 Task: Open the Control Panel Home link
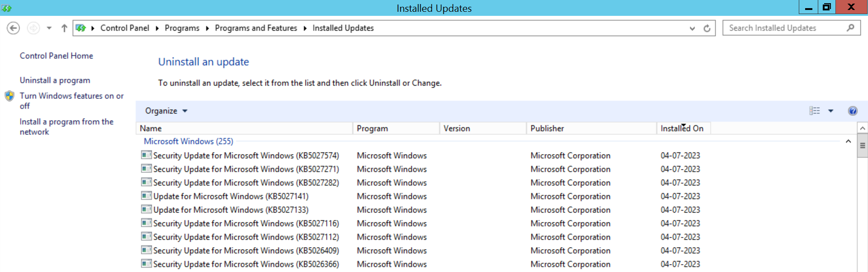(x=56, y=56)
